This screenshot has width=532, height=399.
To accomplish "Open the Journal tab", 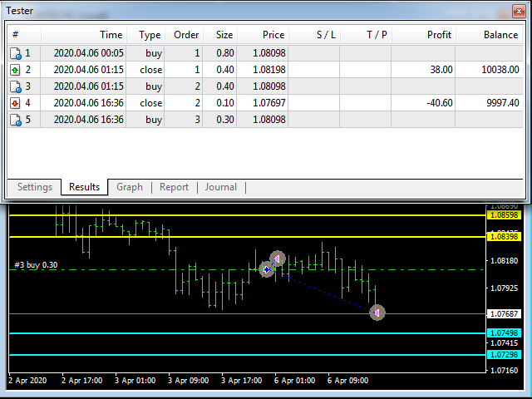I will click(221, 187).
